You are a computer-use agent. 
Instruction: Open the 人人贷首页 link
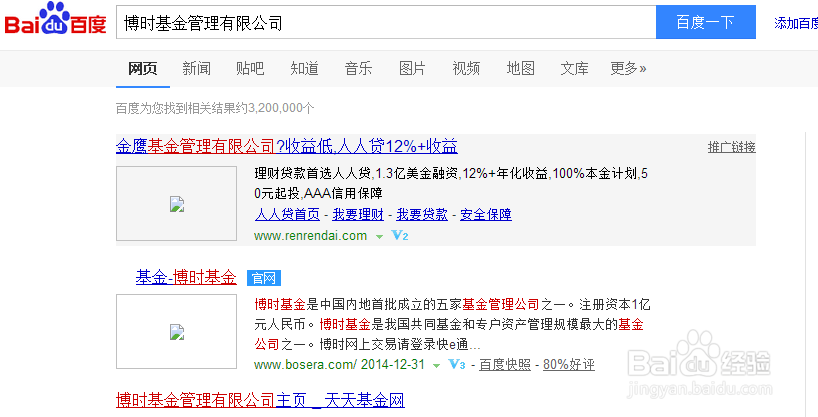pyautogui.click(x=287, y=215)
